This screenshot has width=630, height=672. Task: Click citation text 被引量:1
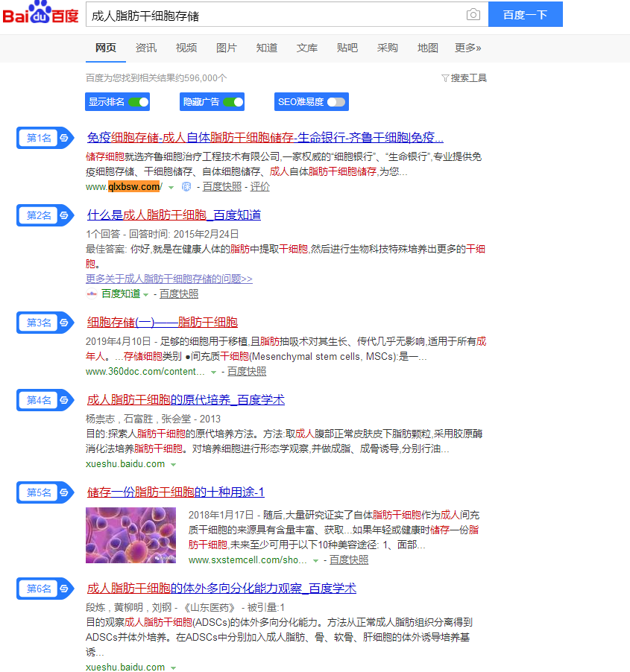(266, 607)
